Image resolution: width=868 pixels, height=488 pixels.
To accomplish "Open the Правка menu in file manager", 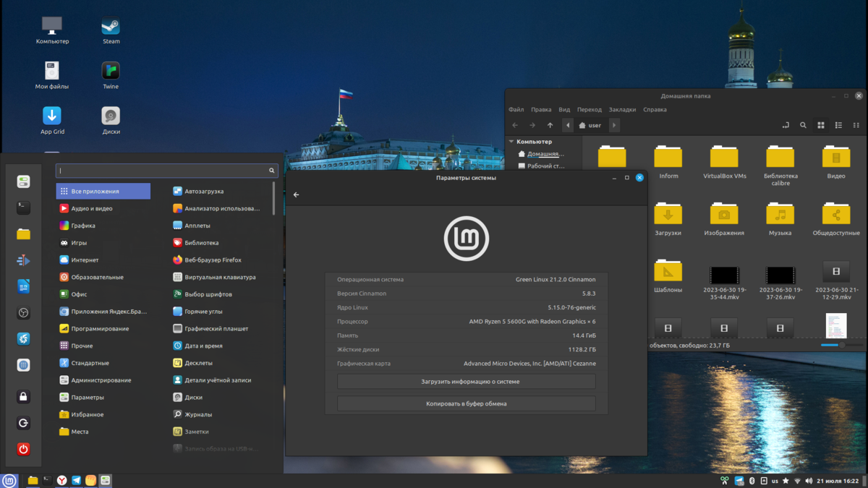I will pos(541,110).
